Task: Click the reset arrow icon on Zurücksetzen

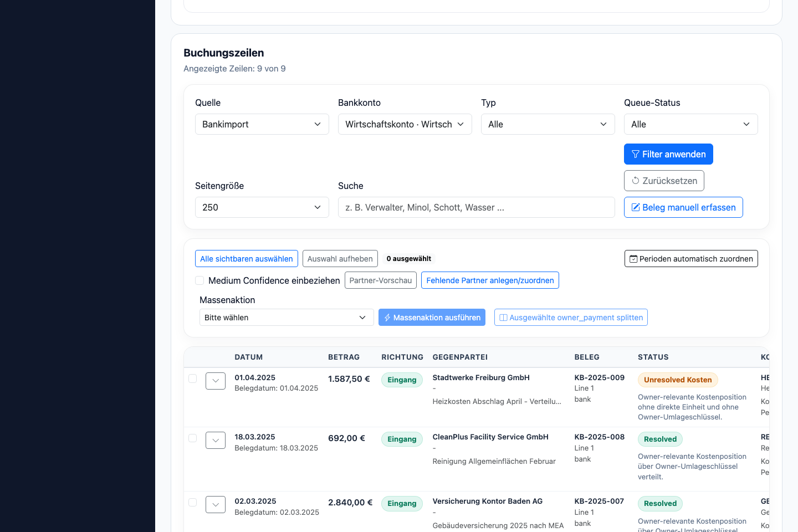Action: (x=636, y=181)
